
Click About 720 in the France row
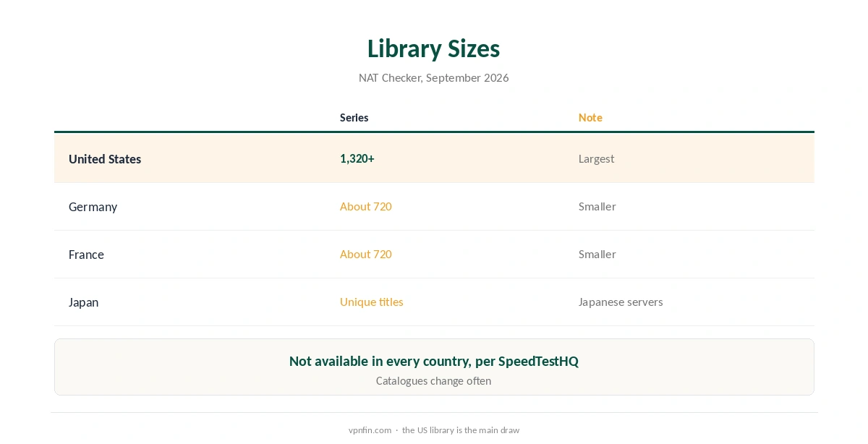coord(366,254)
